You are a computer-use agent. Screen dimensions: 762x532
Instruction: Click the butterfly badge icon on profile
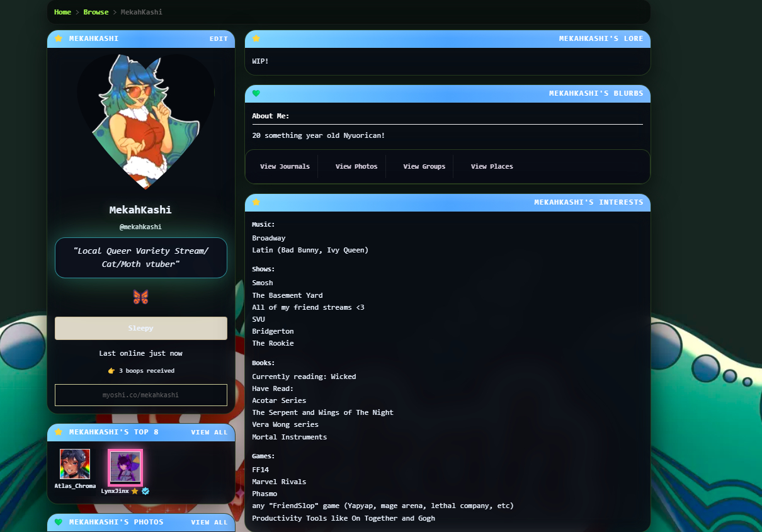(140, 297)
